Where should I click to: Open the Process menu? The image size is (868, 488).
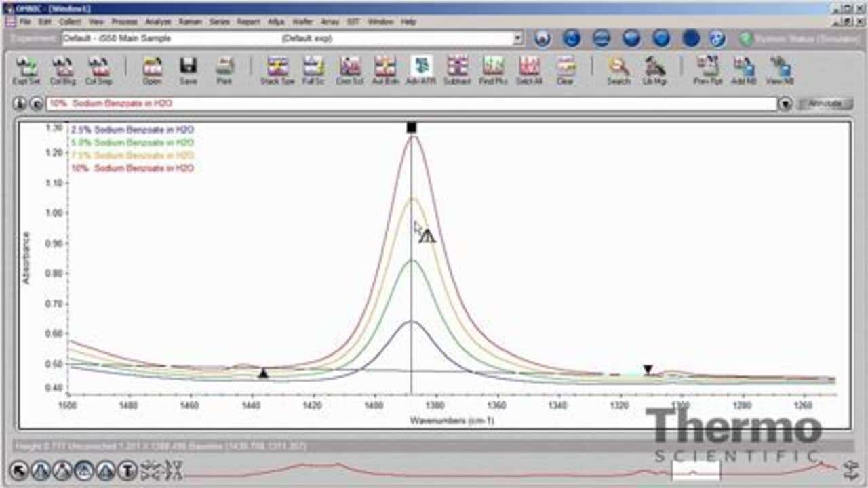click(124, 22)
